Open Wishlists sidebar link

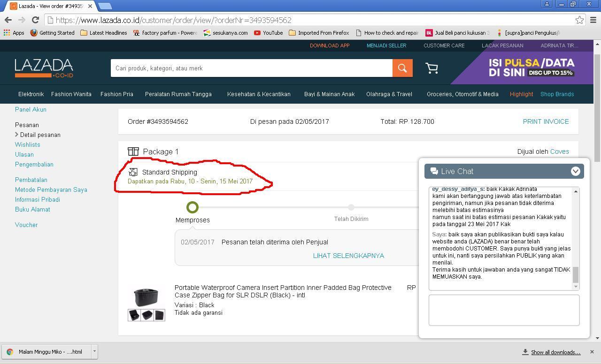pos(27,144)
